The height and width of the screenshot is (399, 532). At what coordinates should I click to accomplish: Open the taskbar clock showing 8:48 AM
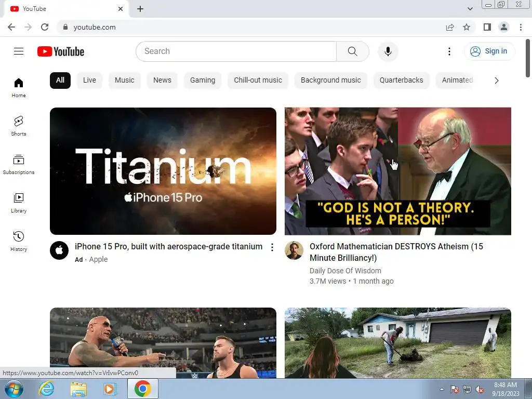click(x=506, y=389)
